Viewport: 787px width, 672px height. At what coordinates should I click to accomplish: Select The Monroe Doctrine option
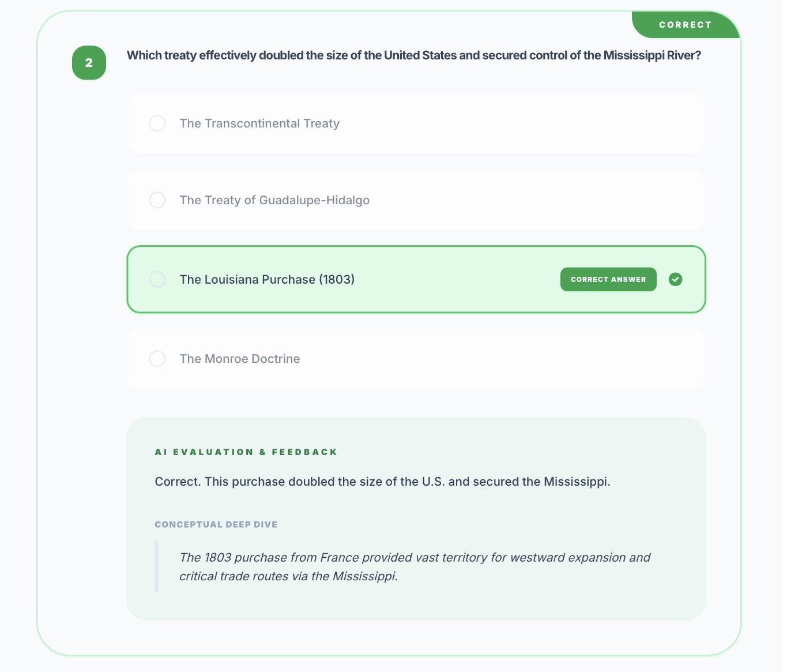[239, 358]
